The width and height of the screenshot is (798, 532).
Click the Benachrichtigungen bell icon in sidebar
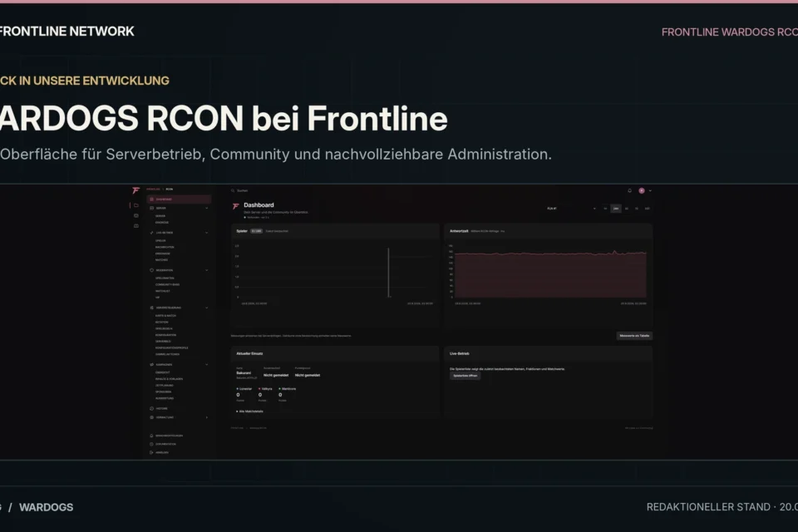point(151,436)
